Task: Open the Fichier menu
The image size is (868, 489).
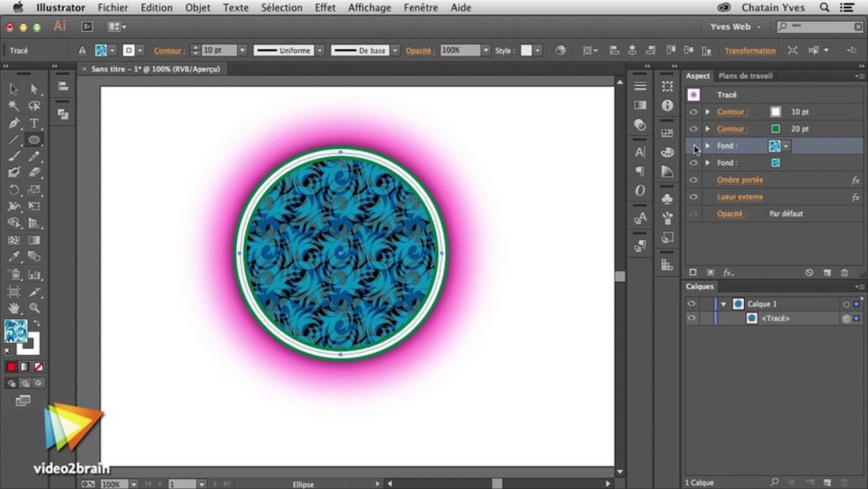Action: pos(113,7)
